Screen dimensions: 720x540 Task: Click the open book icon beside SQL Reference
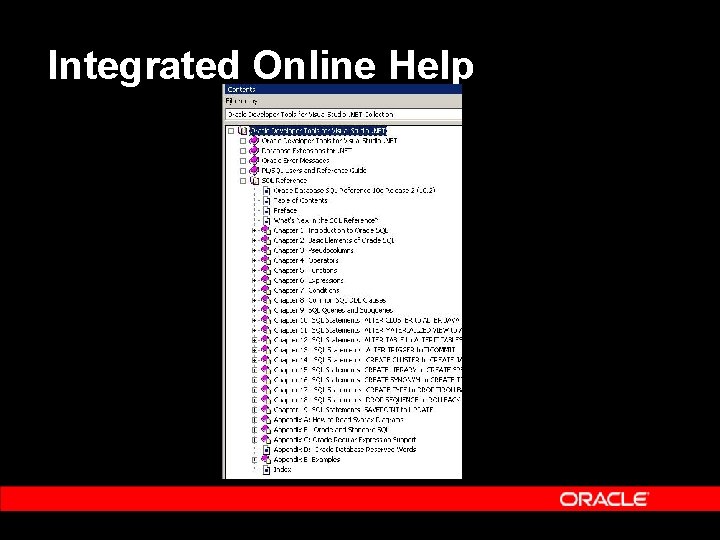click(x=254, y=181)
